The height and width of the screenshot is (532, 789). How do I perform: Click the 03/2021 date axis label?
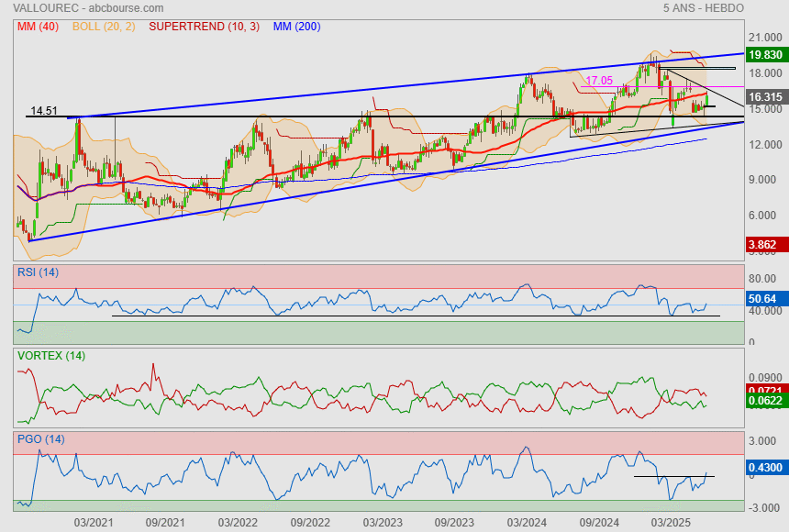[x=94, y=523]
